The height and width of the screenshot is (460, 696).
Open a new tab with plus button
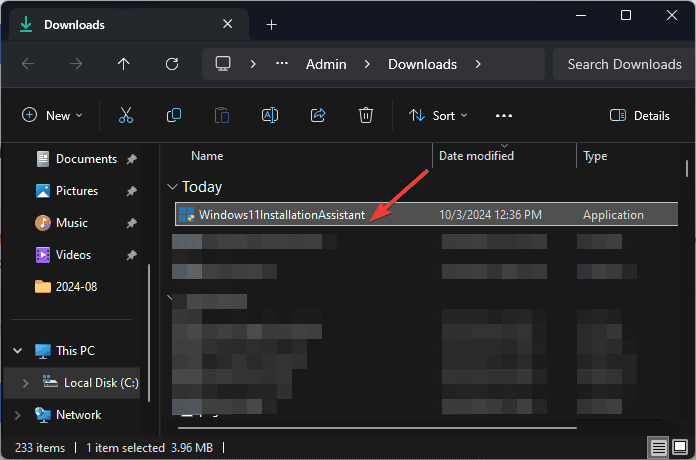pyautogui.click(x=272, y=25)
